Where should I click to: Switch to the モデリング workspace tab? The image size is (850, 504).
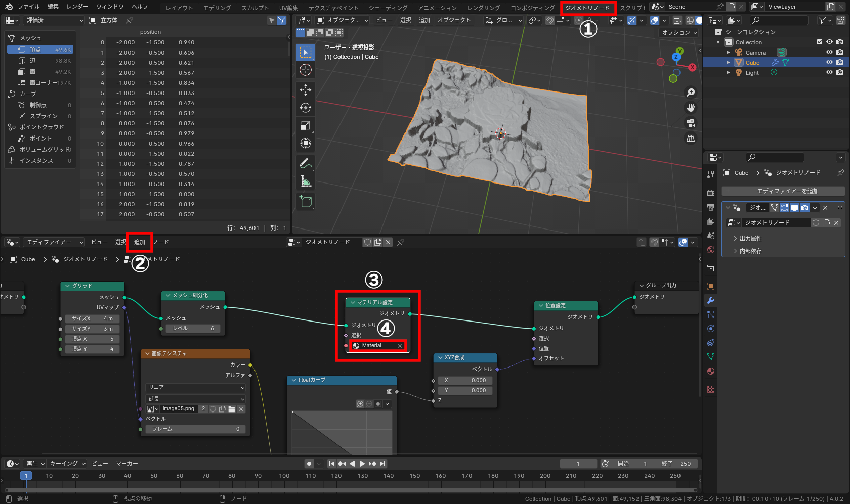217,8
